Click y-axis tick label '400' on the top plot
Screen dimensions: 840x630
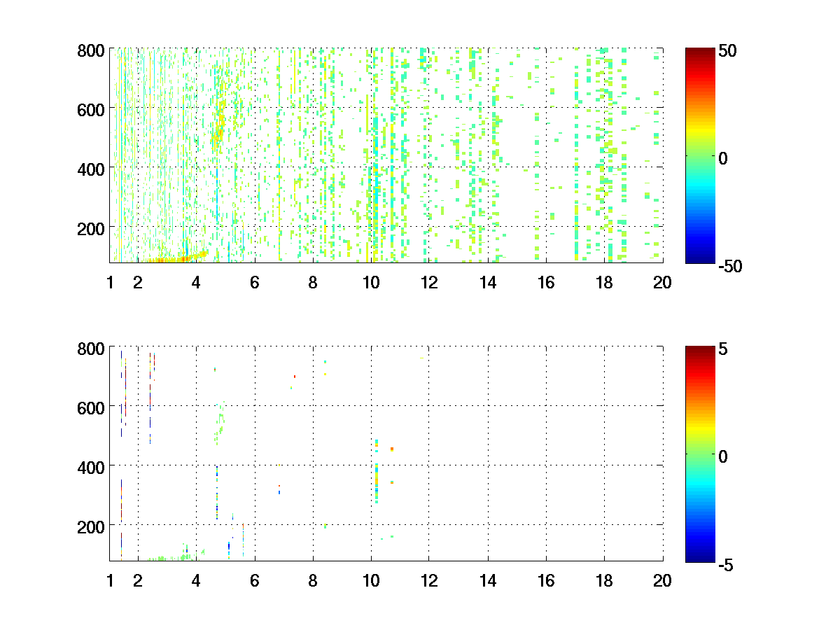[91, 169]
